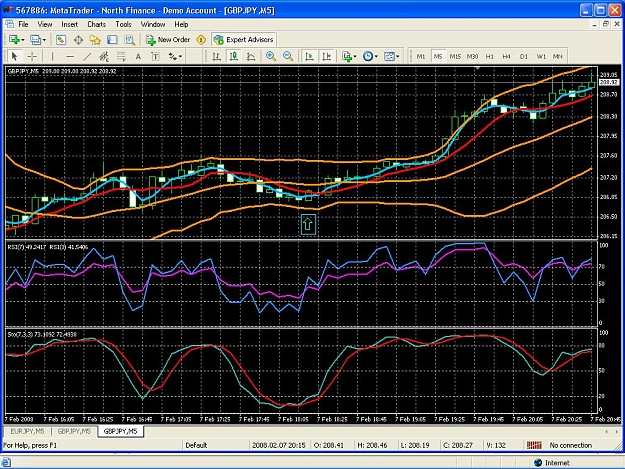Click the MetaTrader title bar app icon
Screen dimensions: 625x469
click(8, 10)
